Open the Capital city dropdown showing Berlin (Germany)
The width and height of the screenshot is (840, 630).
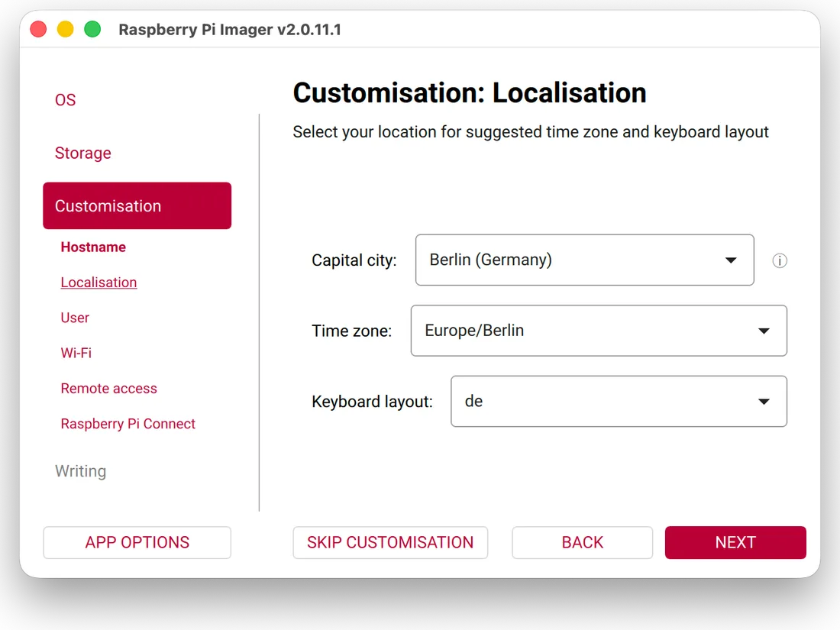tap(584, 260)
